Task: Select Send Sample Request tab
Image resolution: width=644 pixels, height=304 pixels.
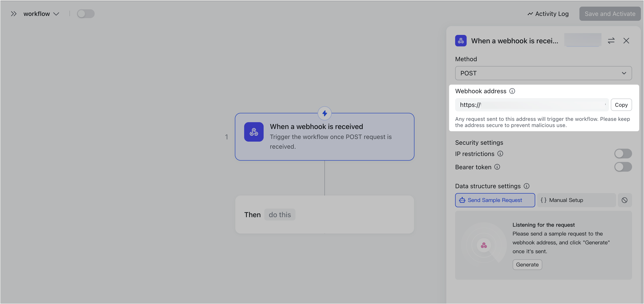Action: pyautogui.click(x=495, y=200)
